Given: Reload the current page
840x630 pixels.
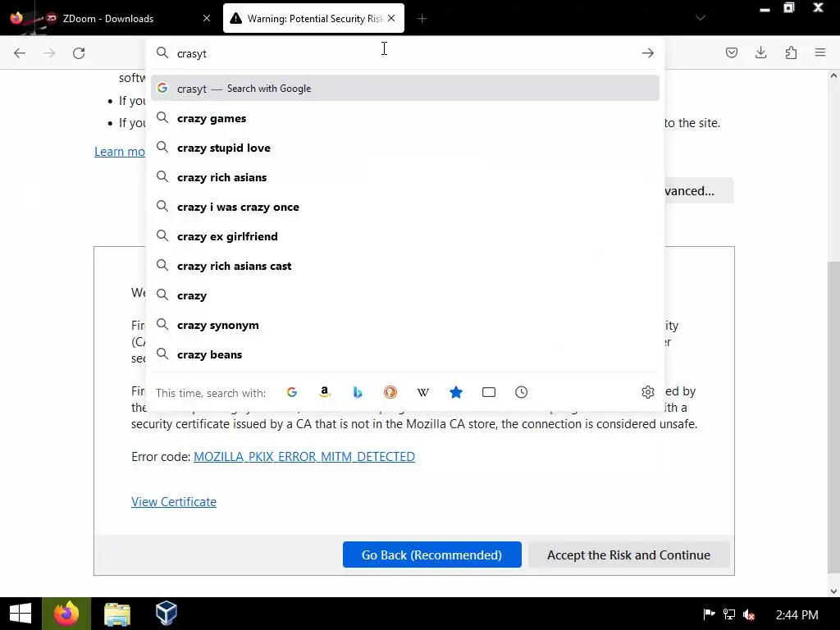Looking at the screenshot, I should pyautogui.click(x=79, y=53).
